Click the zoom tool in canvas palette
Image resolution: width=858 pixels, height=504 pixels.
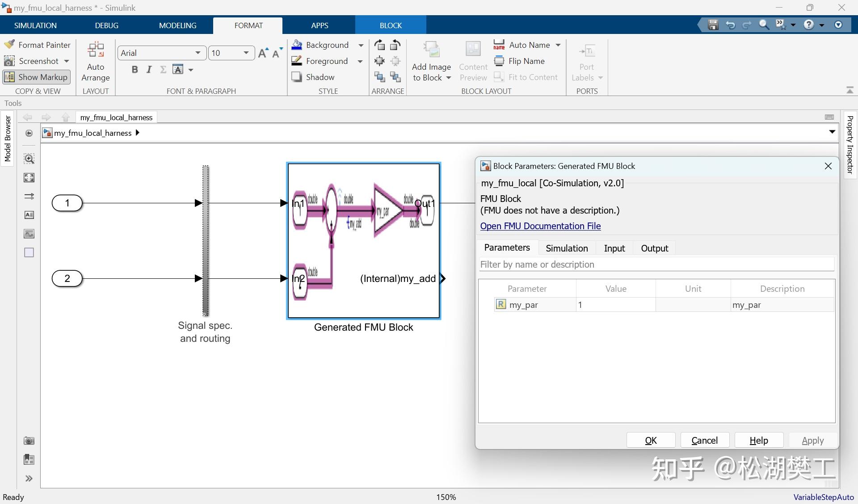[x=29, y=159]
